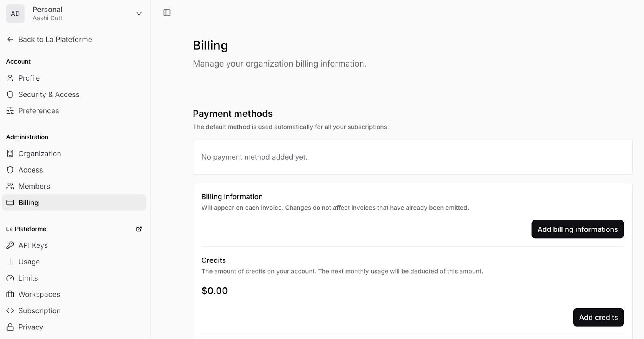Click the Subscription code brackets icon
644x339 pixels.
pos(10,310)
